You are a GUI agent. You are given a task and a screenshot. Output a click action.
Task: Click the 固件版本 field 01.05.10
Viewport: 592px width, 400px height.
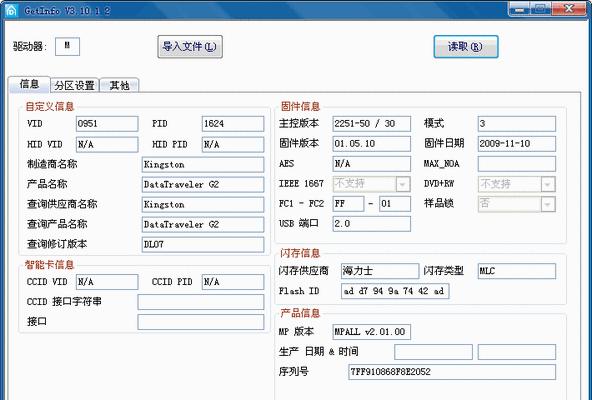click(x=372, y=144)
